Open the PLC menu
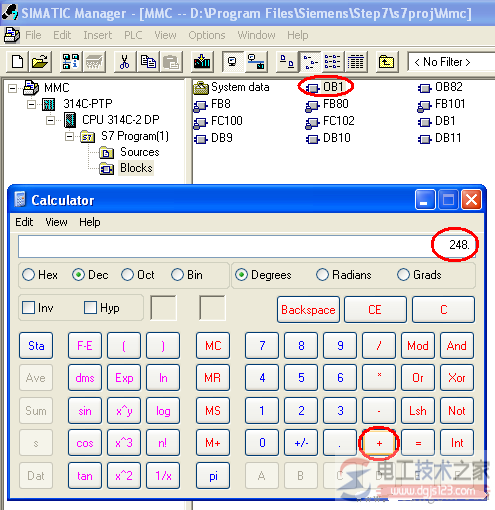495x510 pixels. 133,35
